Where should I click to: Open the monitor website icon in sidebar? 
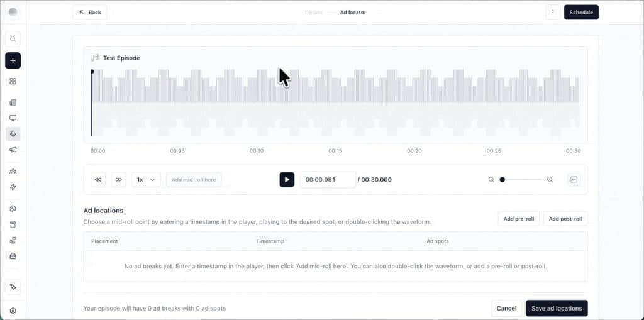coord(13,118)
